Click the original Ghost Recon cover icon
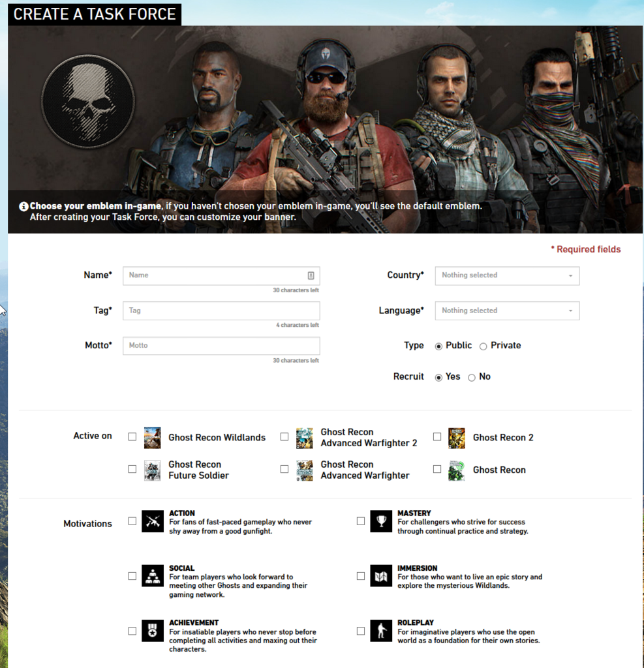 tap(457, 470)
